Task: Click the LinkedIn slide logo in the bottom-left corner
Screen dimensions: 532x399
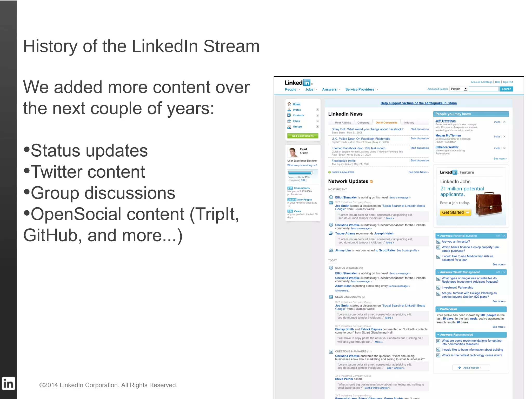Action: tap(8, 384)
